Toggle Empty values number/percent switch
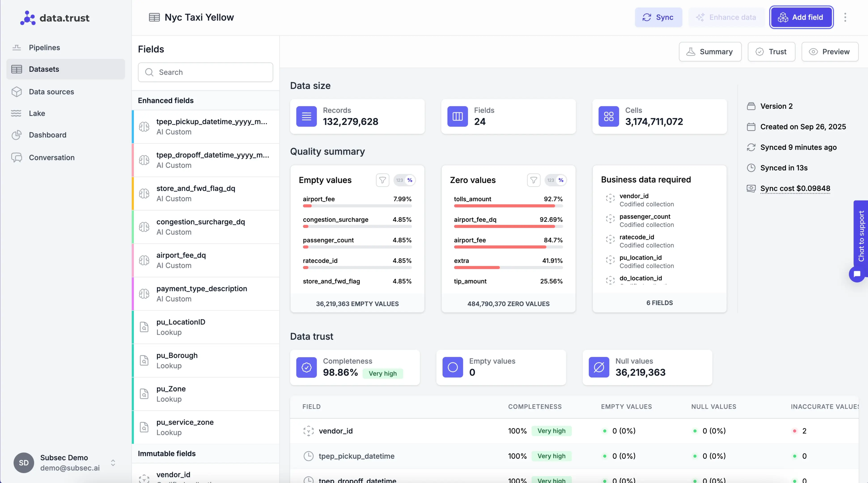The width and height of the screenshot is (868, 483). (x=404, y=180)
